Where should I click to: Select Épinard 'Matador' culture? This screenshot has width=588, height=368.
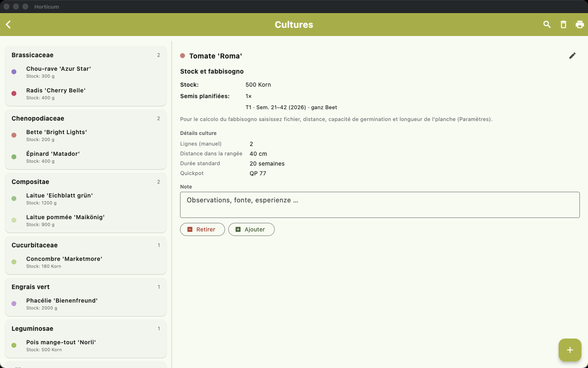pyautogui.click(x=86, y=157)
